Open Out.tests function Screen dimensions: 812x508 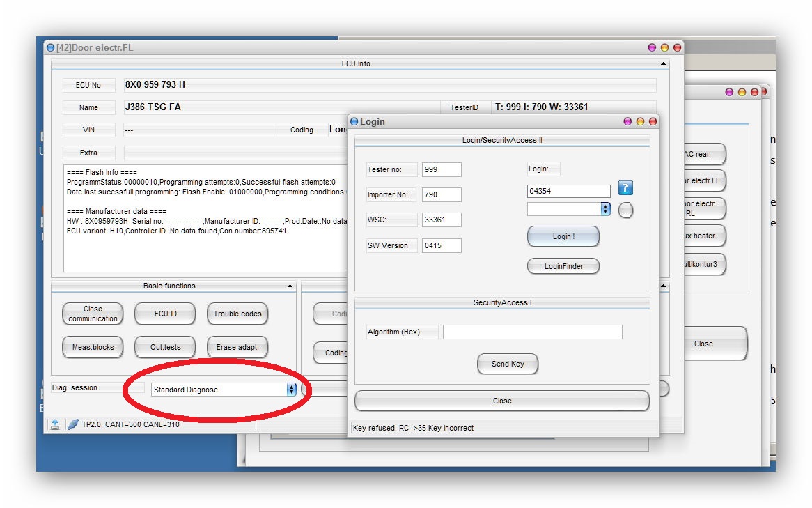click(x=165, y=347)
